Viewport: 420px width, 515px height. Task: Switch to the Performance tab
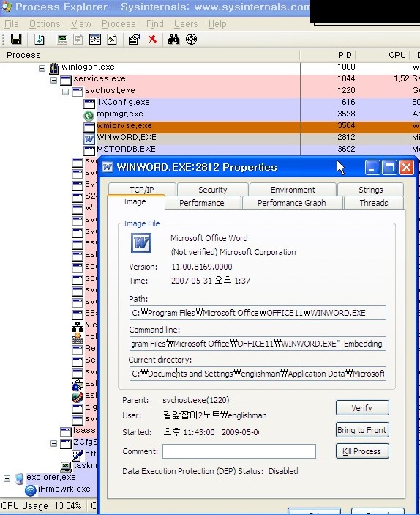click(202, 203)
